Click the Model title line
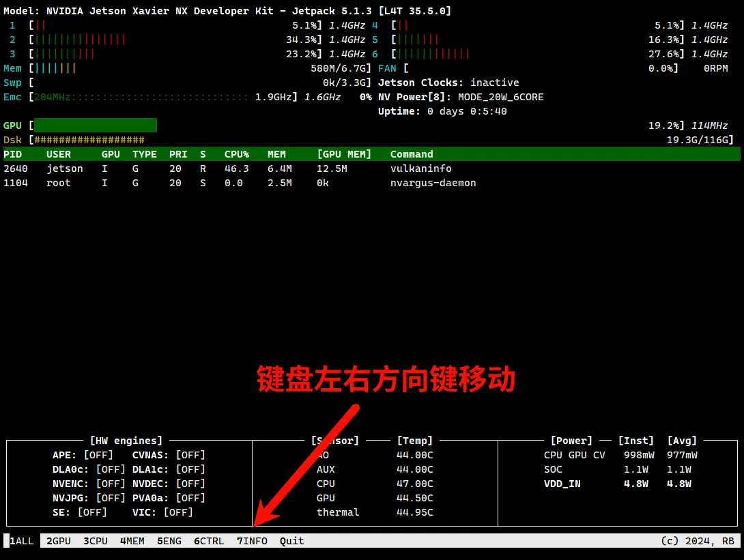Viewport: 744px width, 560px height. [227, 11]
